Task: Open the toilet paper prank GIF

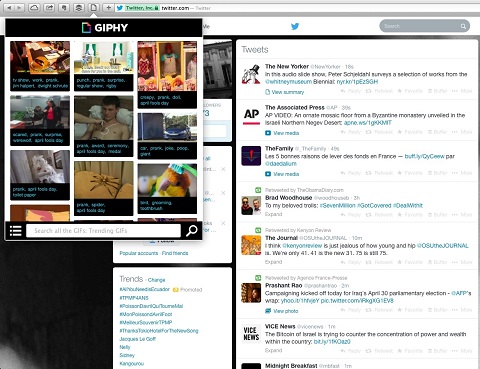Action: click(x=40, y=175)
